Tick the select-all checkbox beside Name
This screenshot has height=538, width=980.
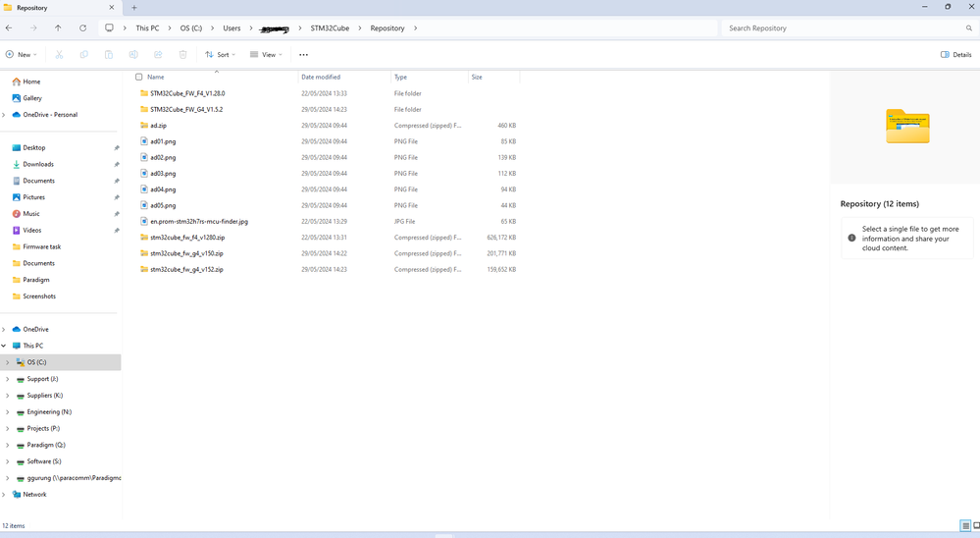pyautogui.click(x=138, y=77)
